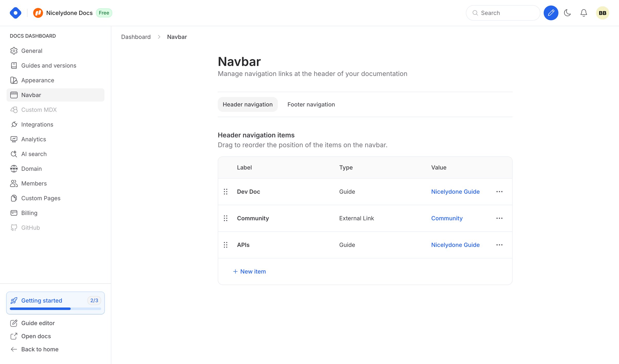Click the Custom MDX shapes icon
Screen dimensions: 619x364
[x=14, y=110]
